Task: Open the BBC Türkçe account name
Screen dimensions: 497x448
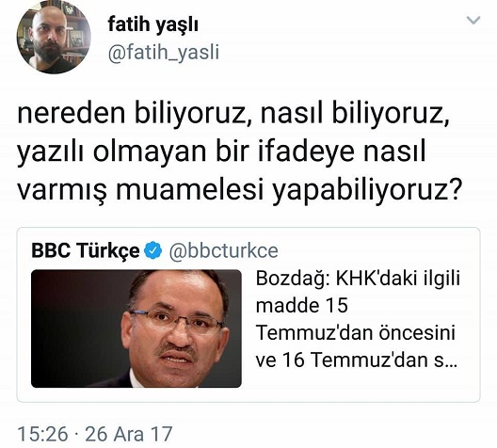Action: click(x=86, y=250)
